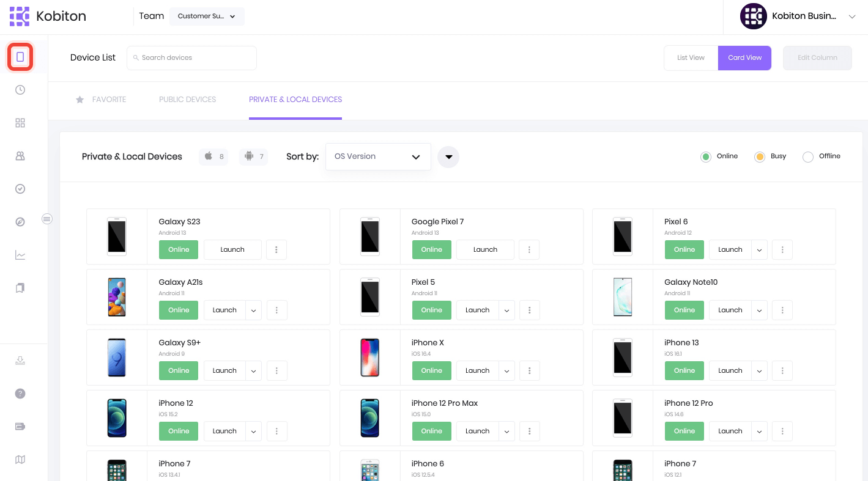Select the Private & Local Devices tab
The width and height of the screenshot is (868, 481).
[295, 100]
